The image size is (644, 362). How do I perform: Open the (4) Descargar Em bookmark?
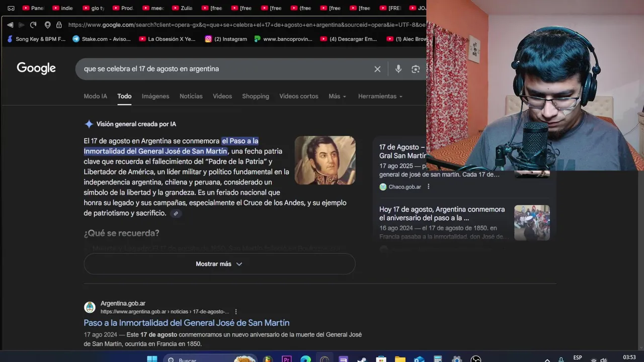tap(349, 39)
